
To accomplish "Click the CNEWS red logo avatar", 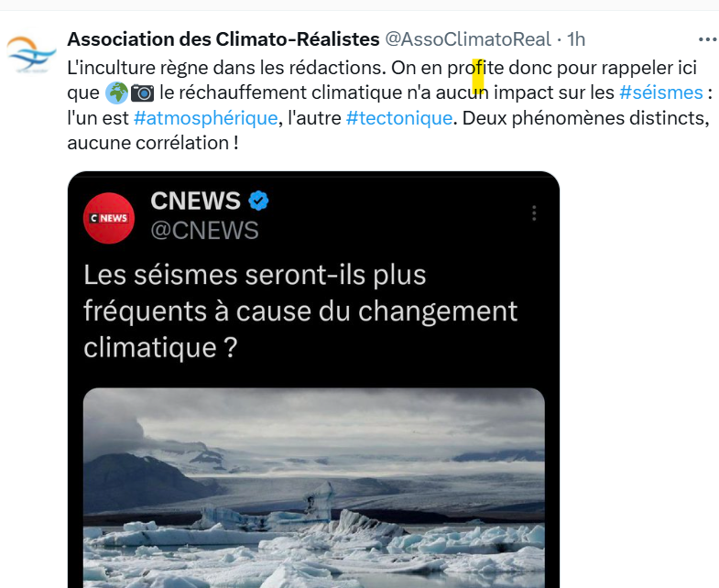I will 108,218.
